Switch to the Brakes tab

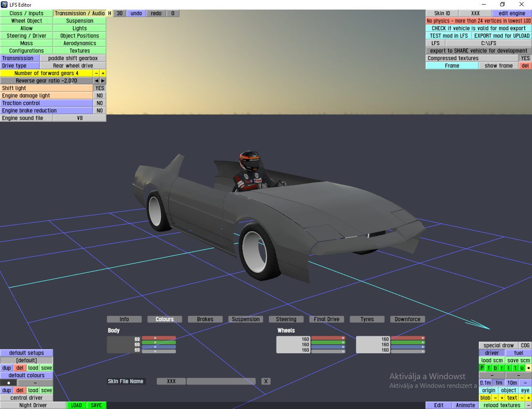(x=205, y=319)
